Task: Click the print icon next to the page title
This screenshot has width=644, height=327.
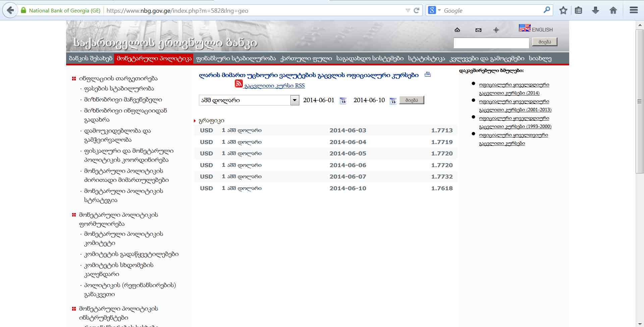Action: coord(427,74)
